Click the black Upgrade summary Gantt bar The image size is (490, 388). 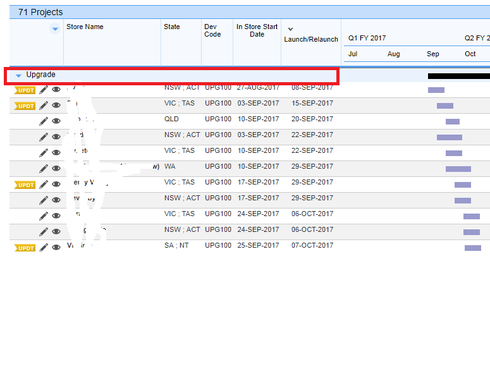click(x=459, y=76)
